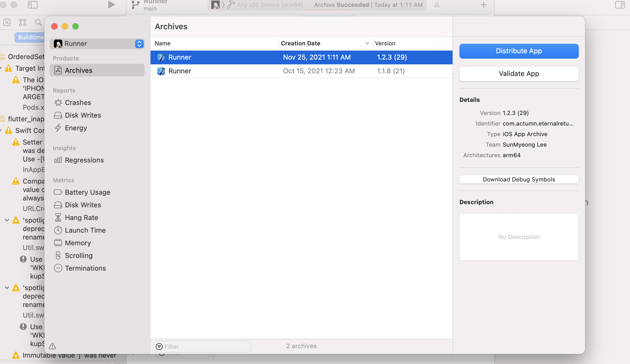The image size is (630, 364).
Task: Click the filter options icon
Action: click(x=159, y=346)
